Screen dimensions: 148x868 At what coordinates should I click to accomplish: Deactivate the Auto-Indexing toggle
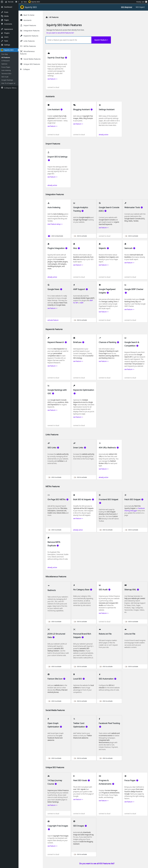point(49,236)
